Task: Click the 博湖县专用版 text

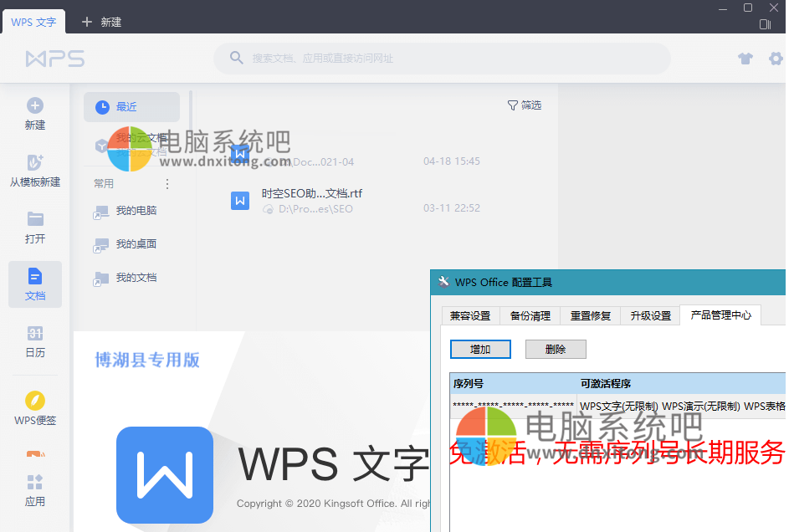Action: coord(147,360)
